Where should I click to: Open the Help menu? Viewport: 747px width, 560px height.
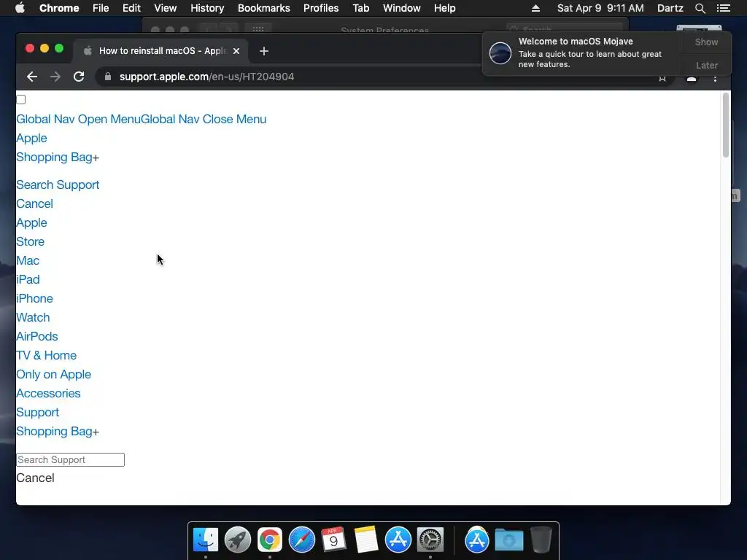click(x=444, y=8)
